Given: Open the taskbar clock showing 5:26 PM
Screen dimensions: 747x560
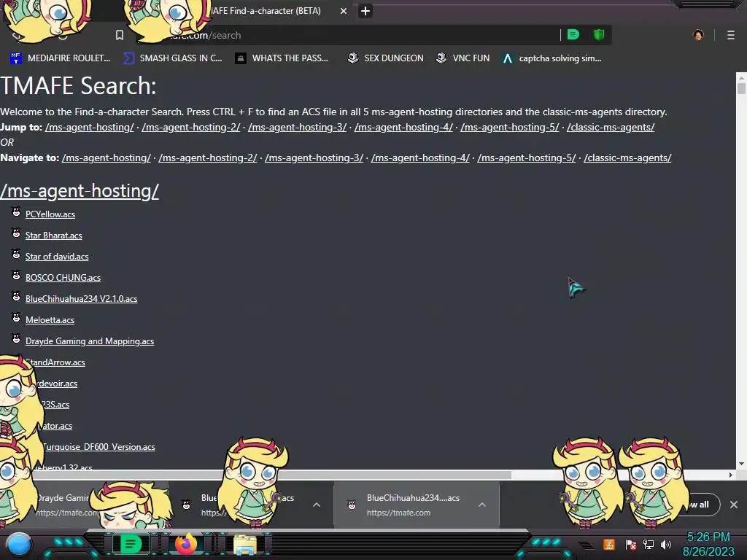Looking at the screenshot, I should [708, 544].
